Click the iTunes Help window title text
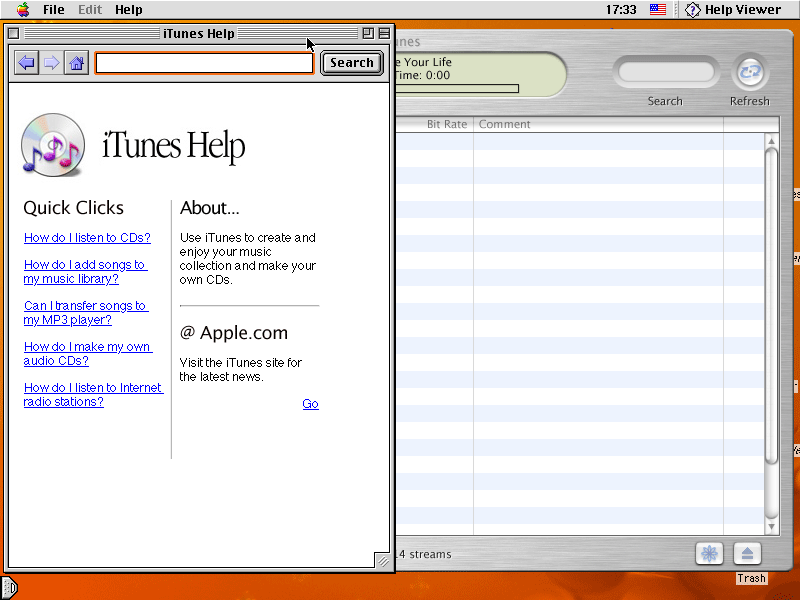800x600 pixels. click(x=198, y=33)
